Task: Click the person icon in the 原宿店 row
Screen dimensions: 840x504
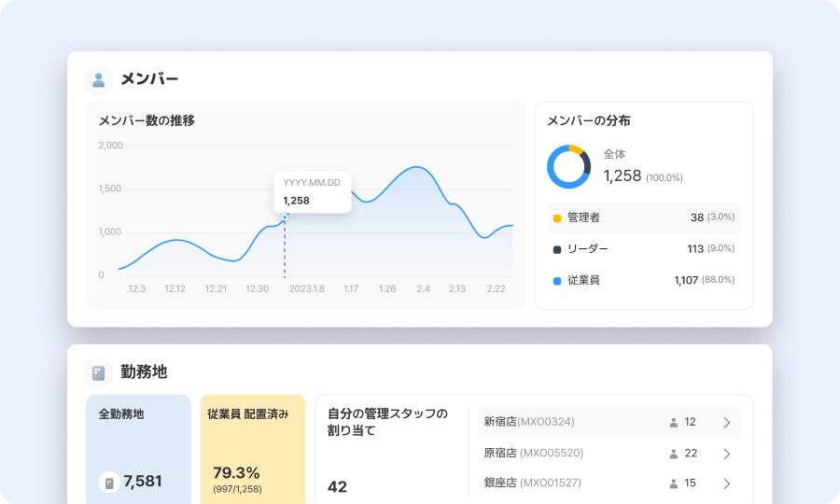Action: tap(673, 454)
